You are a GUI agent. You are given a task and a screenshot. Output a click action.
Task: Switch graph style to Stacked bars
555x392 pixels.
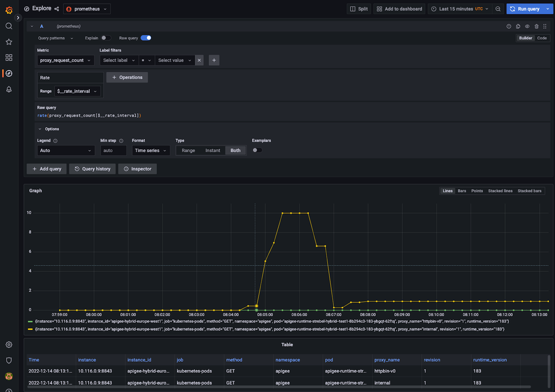(529, 190)
